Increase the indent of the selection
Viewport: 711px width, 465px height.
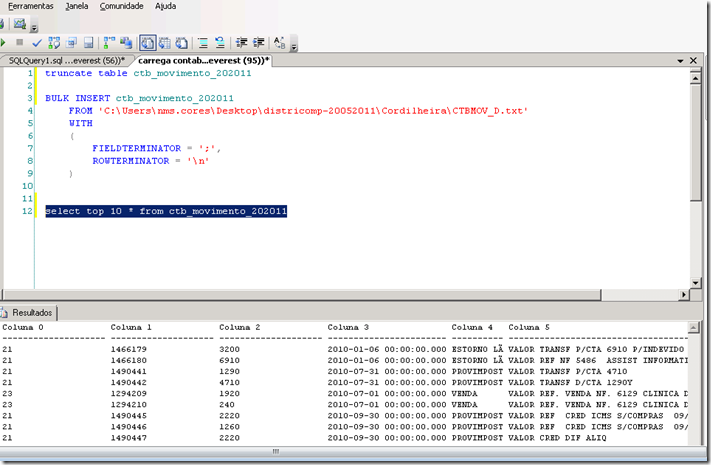point(258,43)
